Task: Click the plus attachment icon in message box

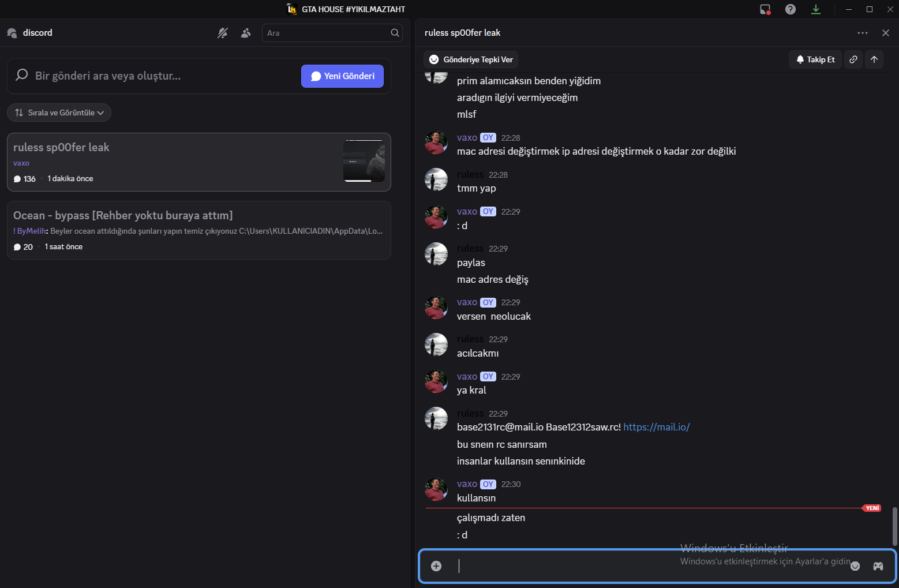Action: click(x=436, y=566)
